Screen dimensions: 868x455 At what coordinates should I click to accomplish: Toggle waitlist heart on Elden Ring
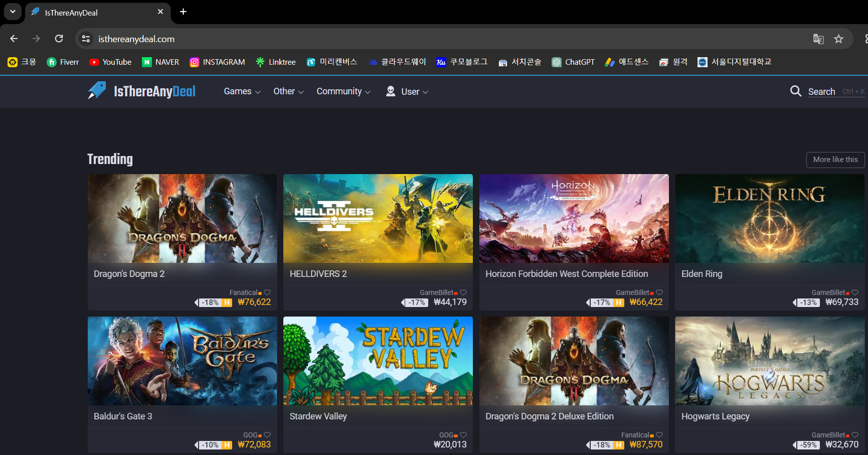click(x=855, y=292)
